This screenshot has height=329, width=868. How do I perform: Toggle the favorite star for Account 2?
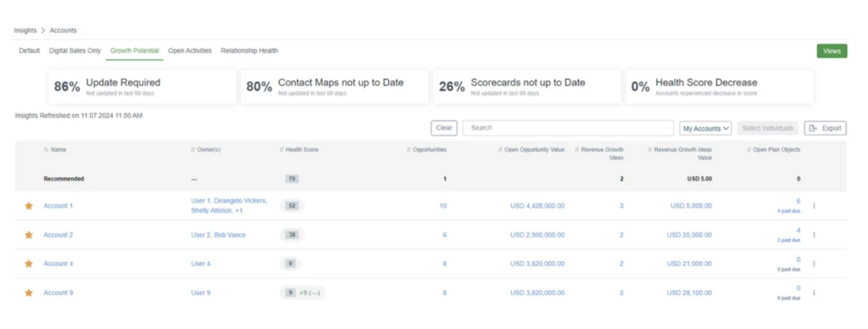coord(29,235)
